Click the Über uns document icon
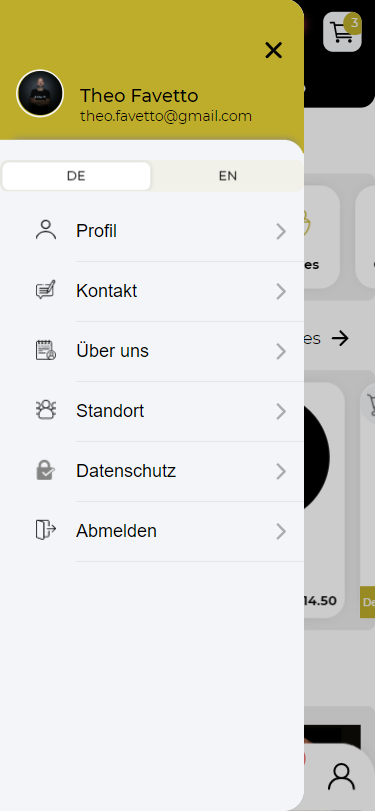 coord(46,350)
